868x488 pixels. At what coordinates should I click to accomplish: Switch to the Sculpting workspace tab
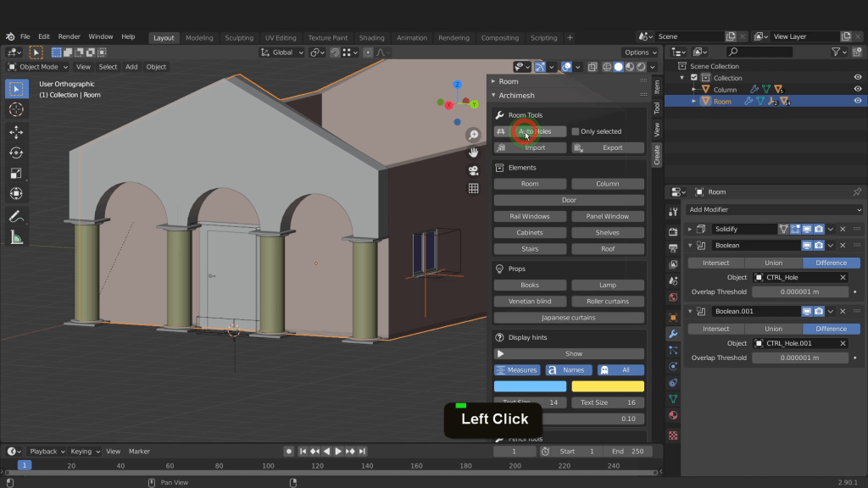[x=238, y=37]
